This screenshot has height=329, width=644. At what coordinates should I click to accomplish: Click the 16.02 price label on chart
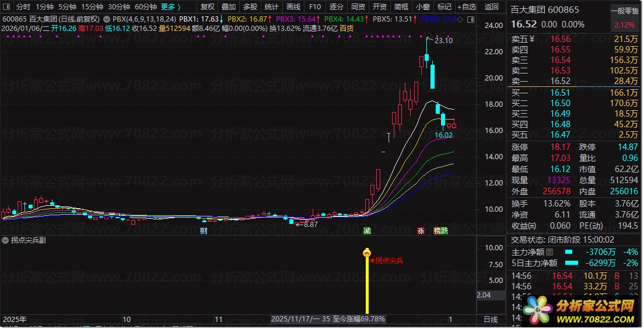click(443, 135)
